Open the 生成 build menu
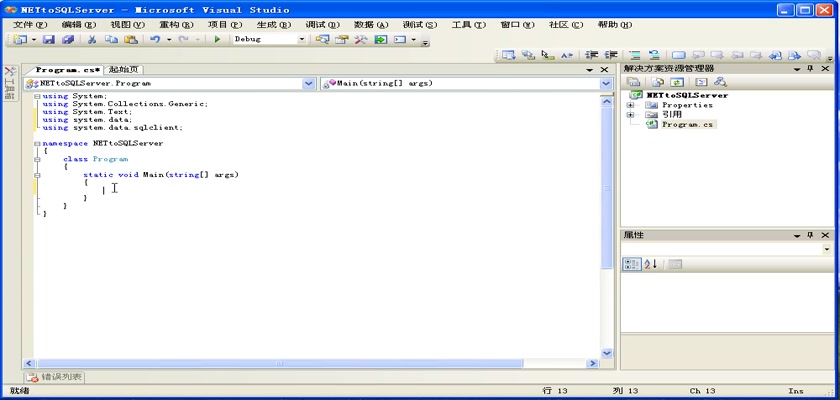The image size is (840, 400). click(274, 25)
